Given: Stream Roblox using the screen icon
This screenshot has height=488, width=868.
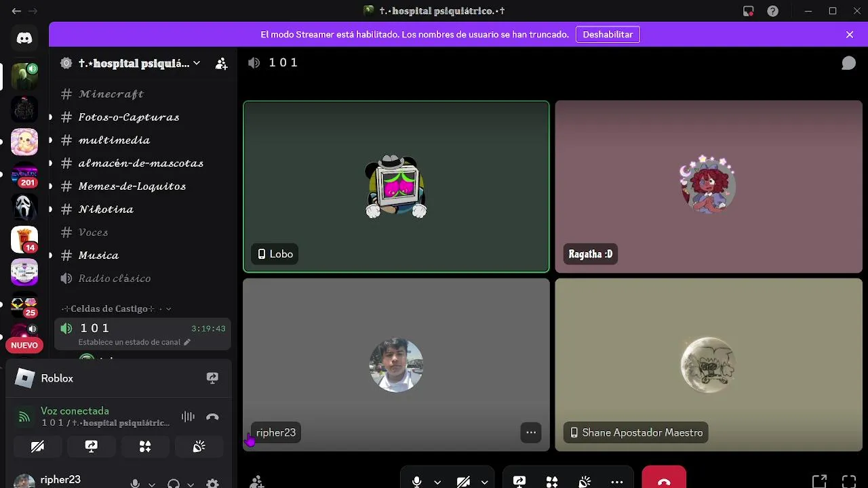Looking at the screenshot, I should pos(212,378).
